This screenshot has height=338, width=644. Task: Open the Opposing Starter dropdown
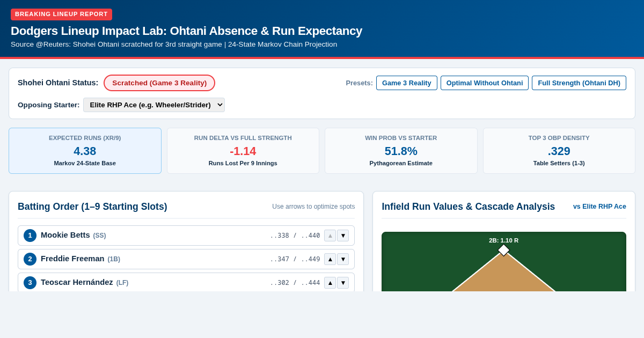click(x=154, y=105)
